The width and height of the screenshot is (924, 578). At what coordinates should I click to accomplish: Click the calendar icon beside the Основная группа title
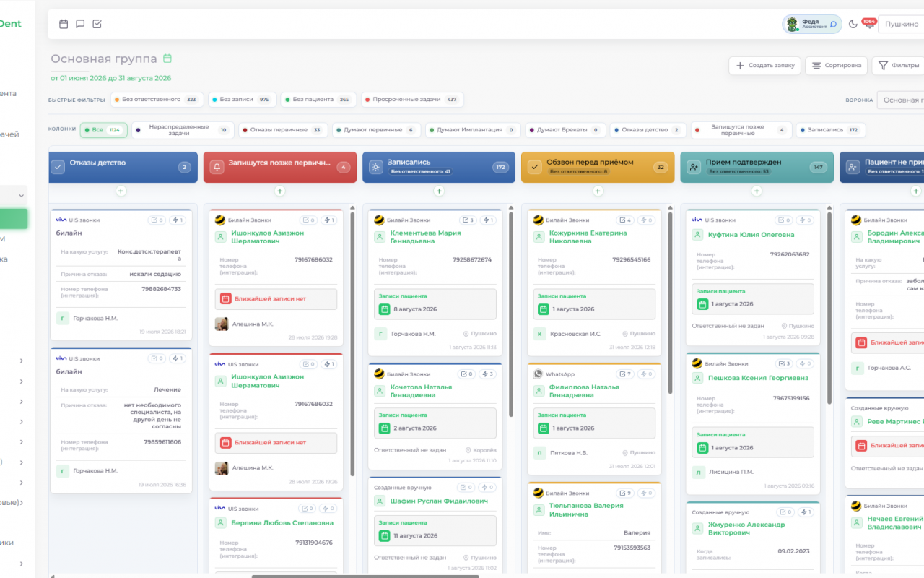pyautogui.click(x=167, y=59)
